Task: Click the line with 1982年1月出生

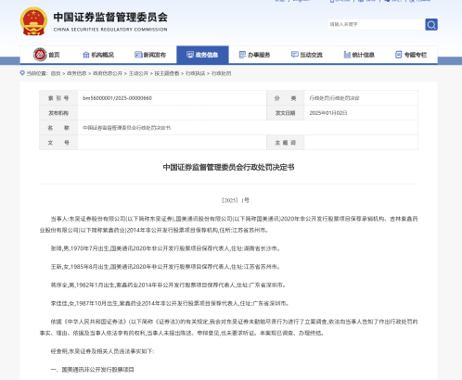Action: (168, 285)
